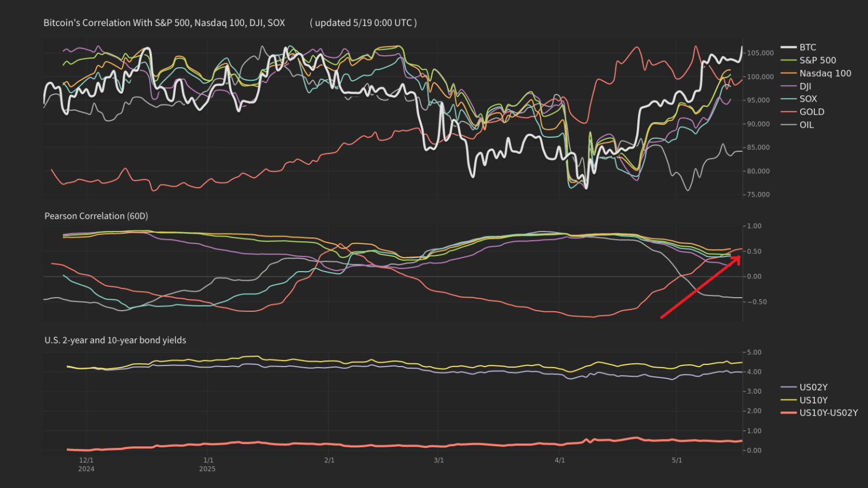Click the bond yields section heading
The width and height of the screenshot is (868, 488).
click(x=115, y=340)
